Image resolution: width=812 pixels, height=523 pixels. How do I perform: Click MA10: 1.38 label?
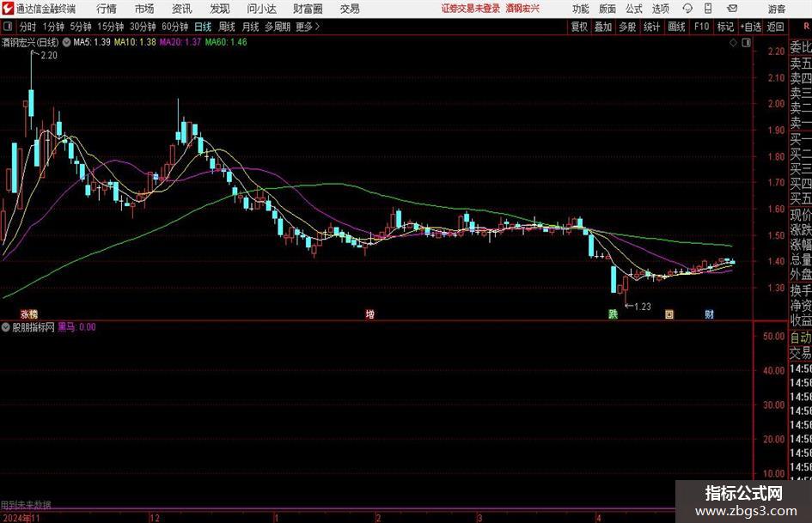coord(135,42)
